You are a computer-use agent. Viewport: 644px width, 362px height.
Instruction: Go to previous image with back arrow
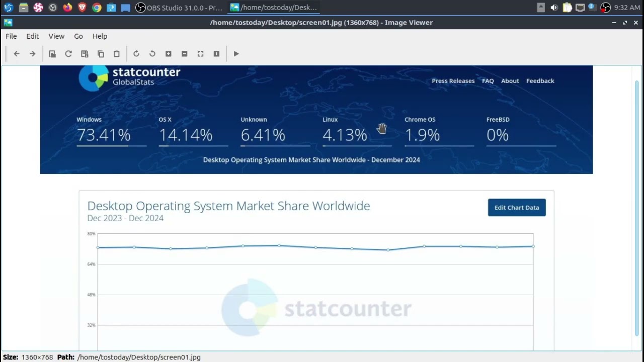point(17,54)
